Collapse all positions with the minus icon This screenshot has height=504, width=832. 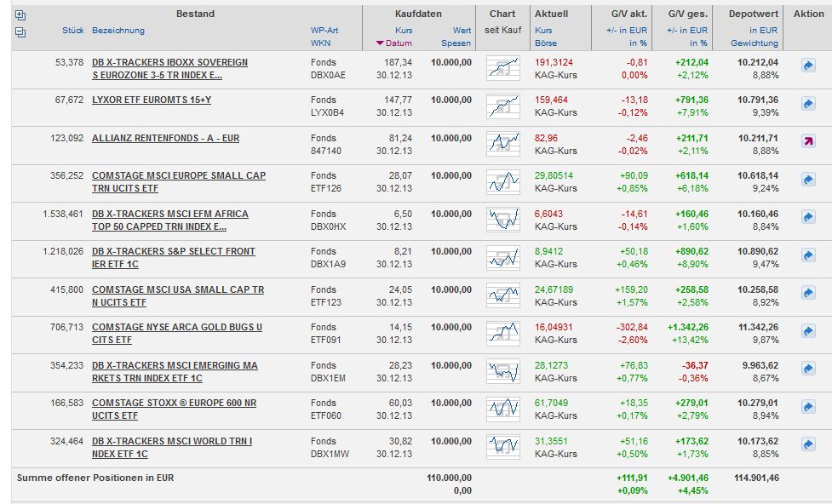[21, 32]
